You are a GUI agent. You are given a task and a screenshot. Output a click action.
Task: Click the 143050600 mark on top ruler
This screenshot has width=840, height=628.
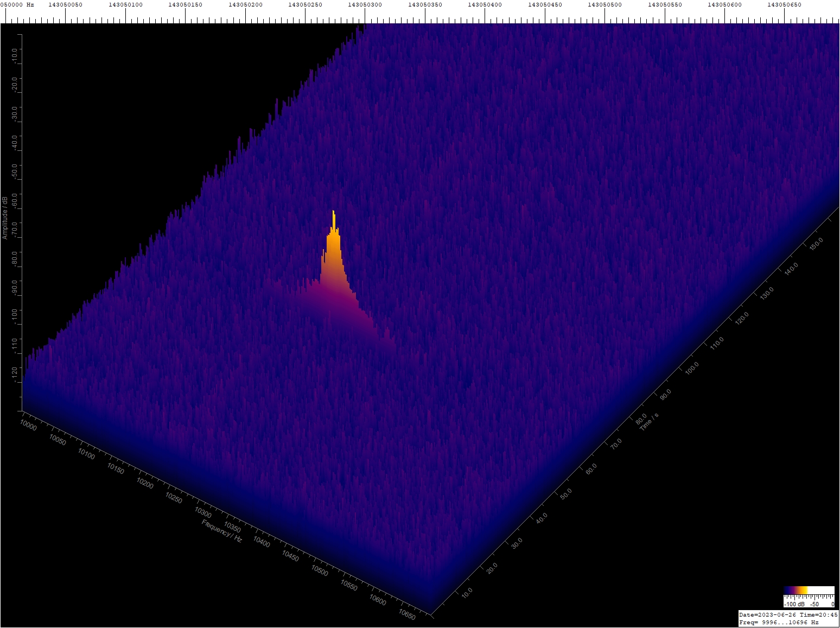click(x=725, y=4)
